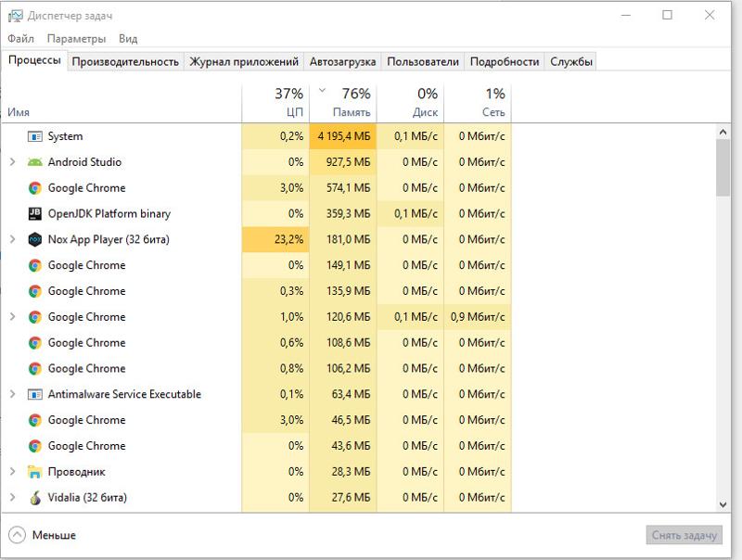Sort processes by the ЦП column header

(275, 102)
